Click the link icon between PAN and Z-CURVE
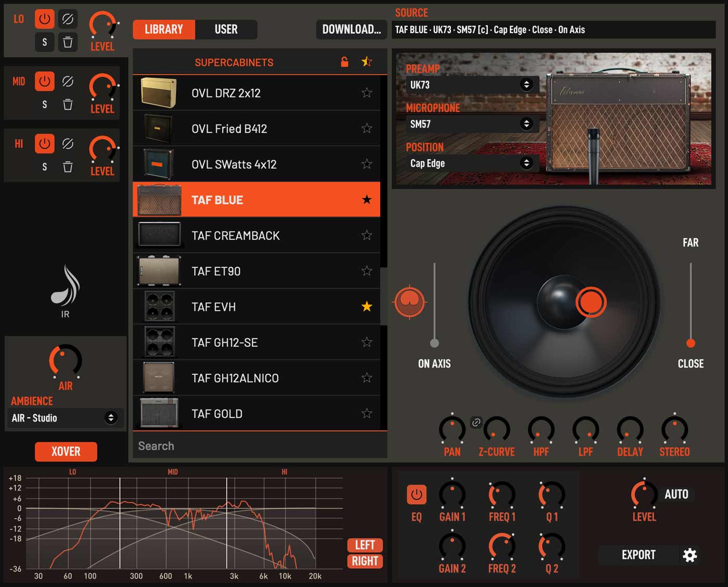Viewport: 728px width, 587px height. pos(476,423)
